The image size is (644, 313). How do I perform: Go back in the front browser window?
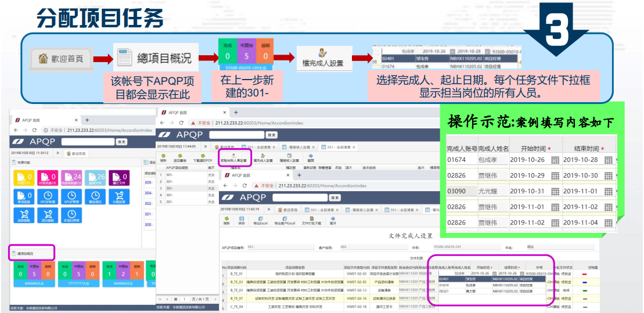click(x=225, y=186)
